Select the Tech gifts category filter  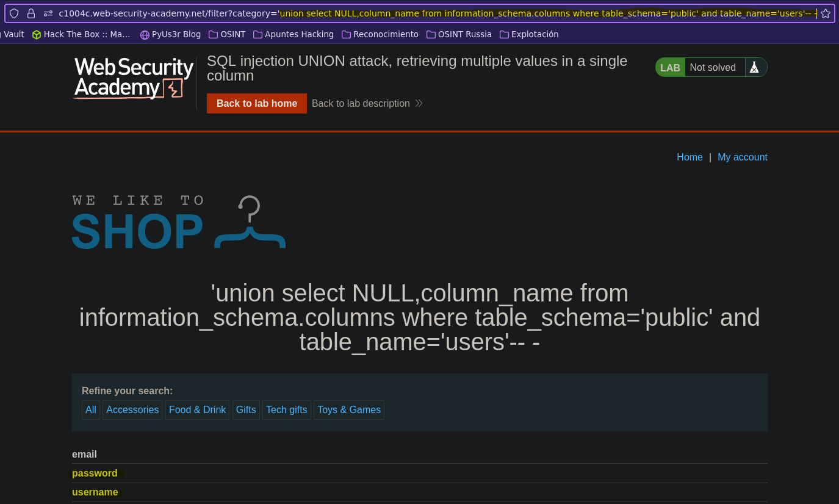coord(287,409)
